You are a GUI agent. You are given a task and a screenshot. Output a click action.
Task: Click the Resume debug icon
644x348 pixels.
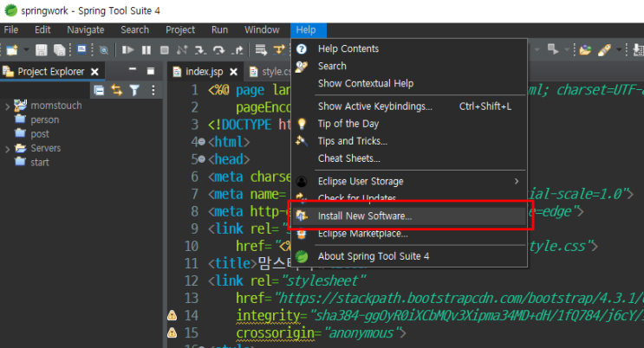(x=127, y=50)
